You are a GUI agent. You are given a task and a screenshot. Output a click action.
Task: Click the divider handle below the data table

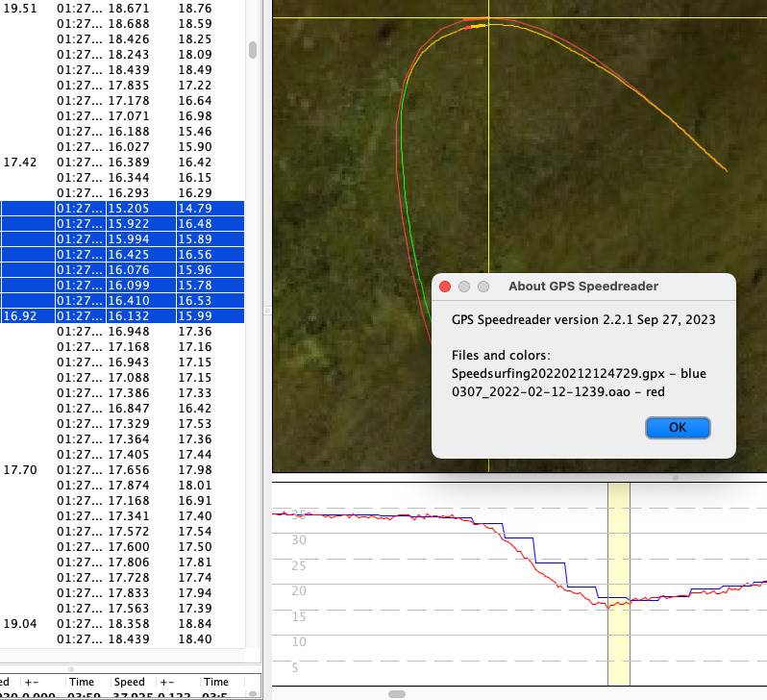click(x=70, y=669)
